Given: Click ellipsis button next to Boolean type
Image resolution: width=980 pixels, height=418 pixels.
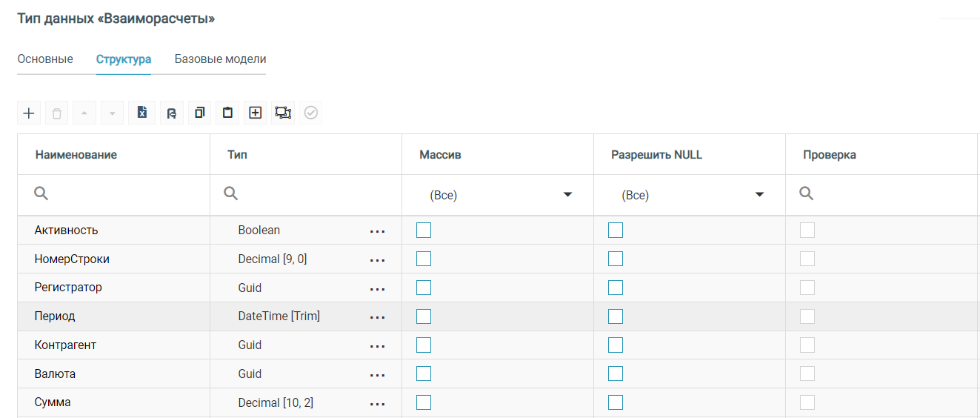Looking at the screenshot, I should [x=378, y=231].
